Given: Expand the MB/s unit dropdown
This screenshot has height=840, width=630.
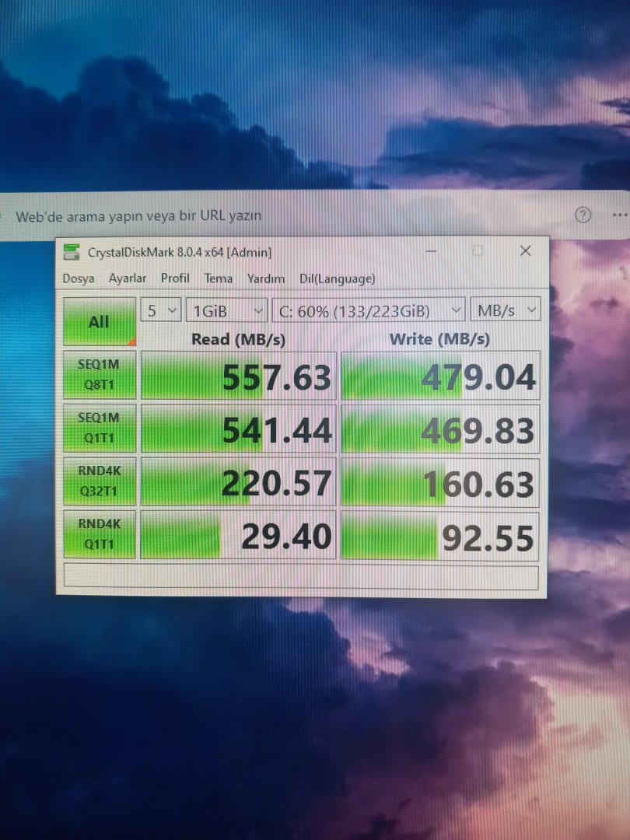Looking at the screenshot, I should (506, 310).
